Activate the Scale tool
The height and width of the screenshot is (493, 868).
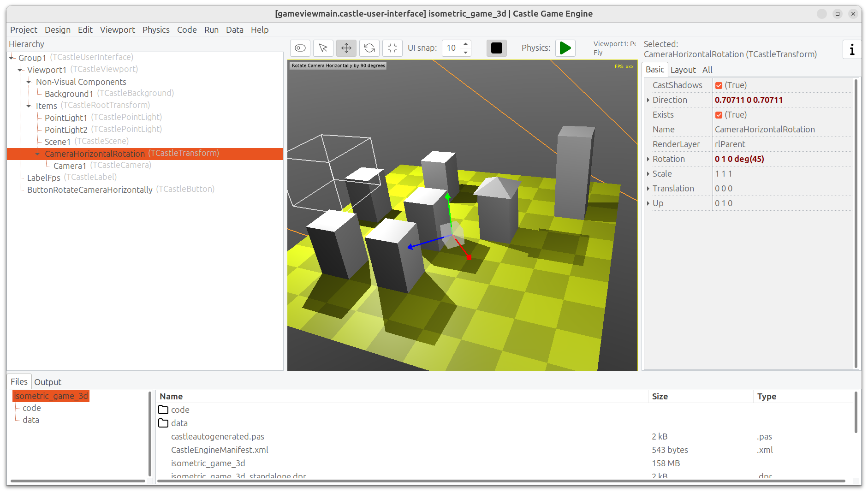392,48
